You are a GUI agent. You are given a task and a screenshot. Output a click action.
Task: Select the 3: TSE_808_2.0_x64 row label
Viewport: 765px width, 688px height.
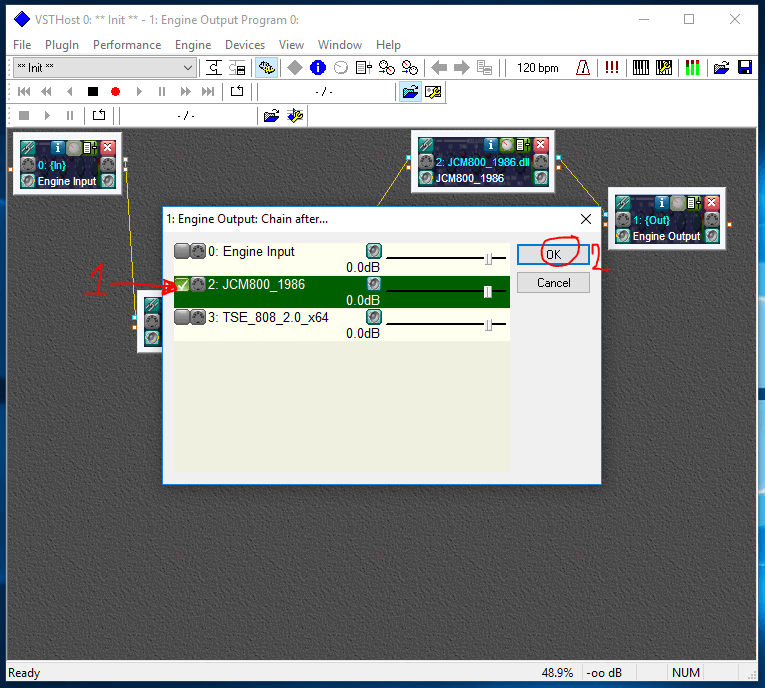(x=268, y=318)
